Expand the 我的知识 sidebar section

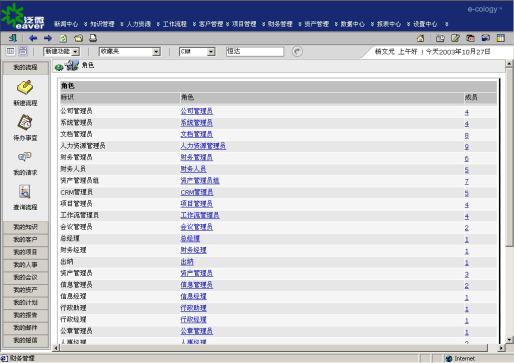[x=25, y=227]
